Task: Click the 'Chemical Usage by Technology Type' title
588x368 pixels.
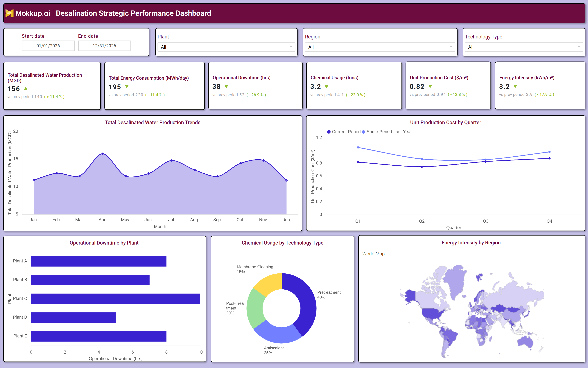Action: pos(283,243)
